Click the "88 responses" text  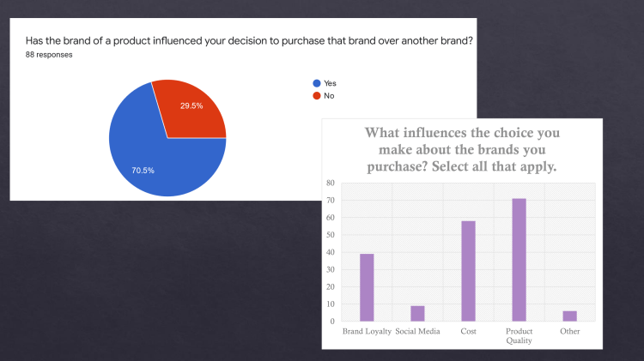tap(49, 54)
